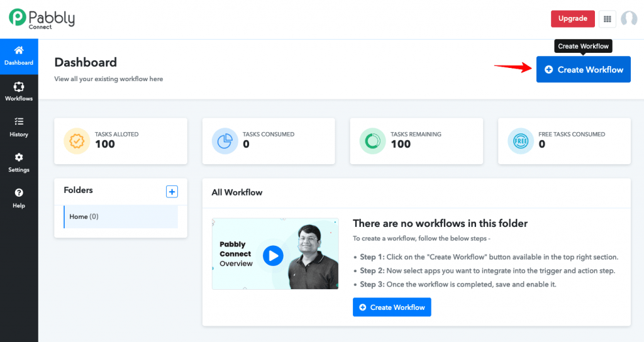644x342 pixels.
Task: Click the Tasks Remaining ring icon
Action: coord(372,141)
